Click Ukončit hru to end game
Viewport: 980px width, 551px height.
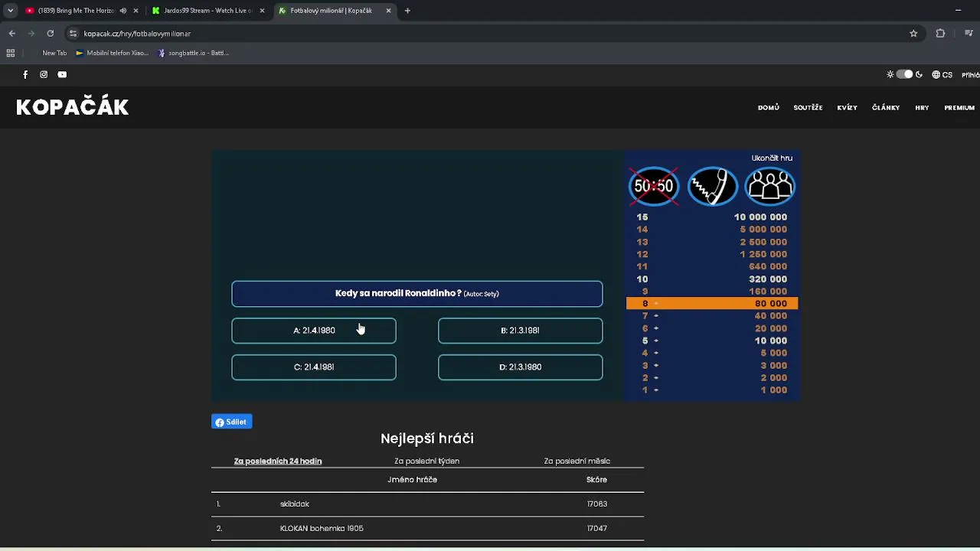[772, 158]
